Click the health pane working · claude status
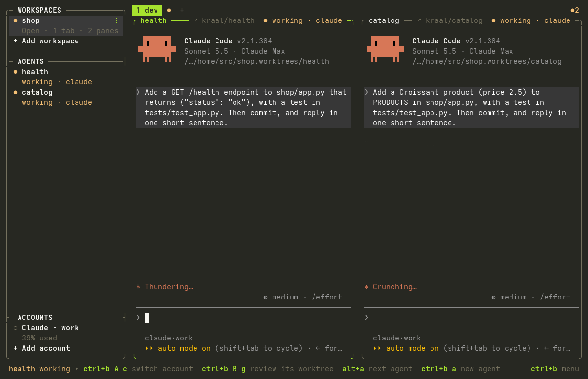 click(303, 20)
